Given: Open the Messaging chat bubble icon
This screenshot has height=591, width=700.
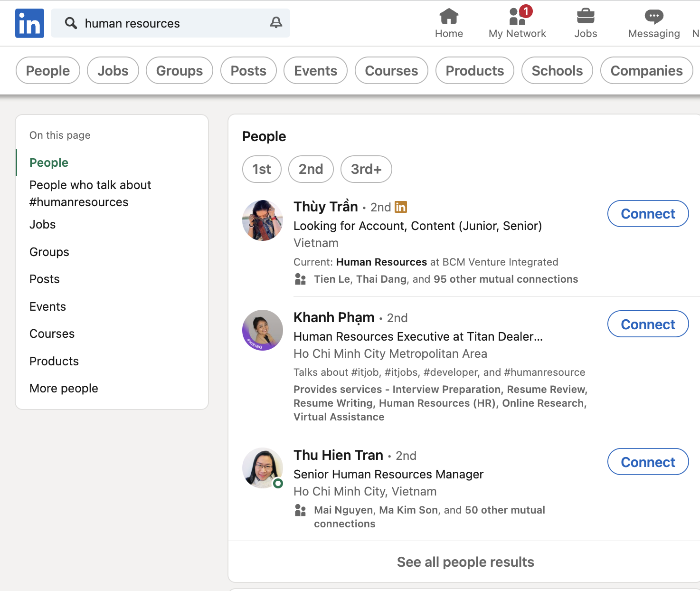Looking at the screenshot, I should click(653, 17).
